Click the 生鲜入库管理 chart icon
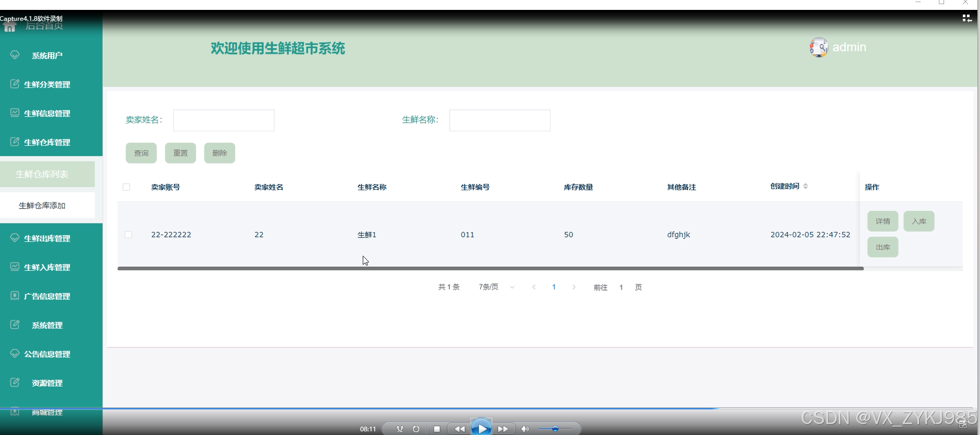Viewport: 980px width, 435px height. point(15,267)
